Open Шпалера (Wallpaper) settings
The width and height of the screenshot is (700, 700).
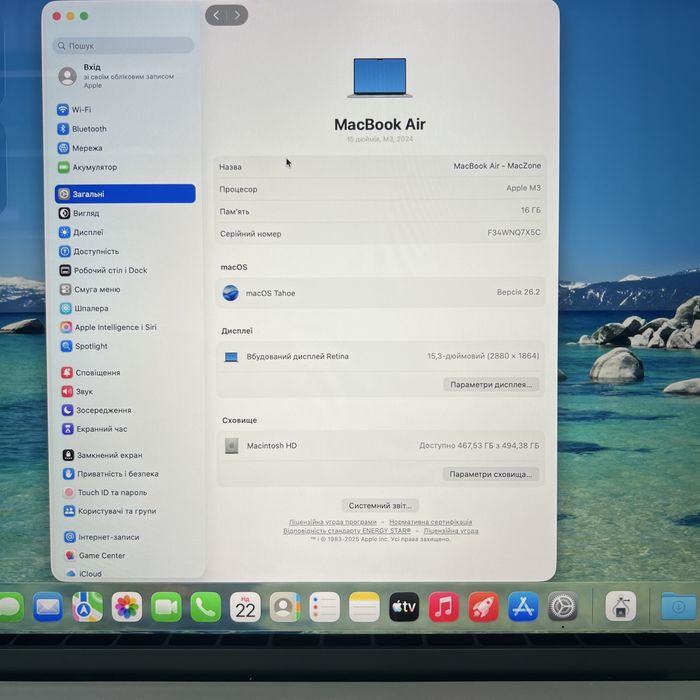click(85, 308)
